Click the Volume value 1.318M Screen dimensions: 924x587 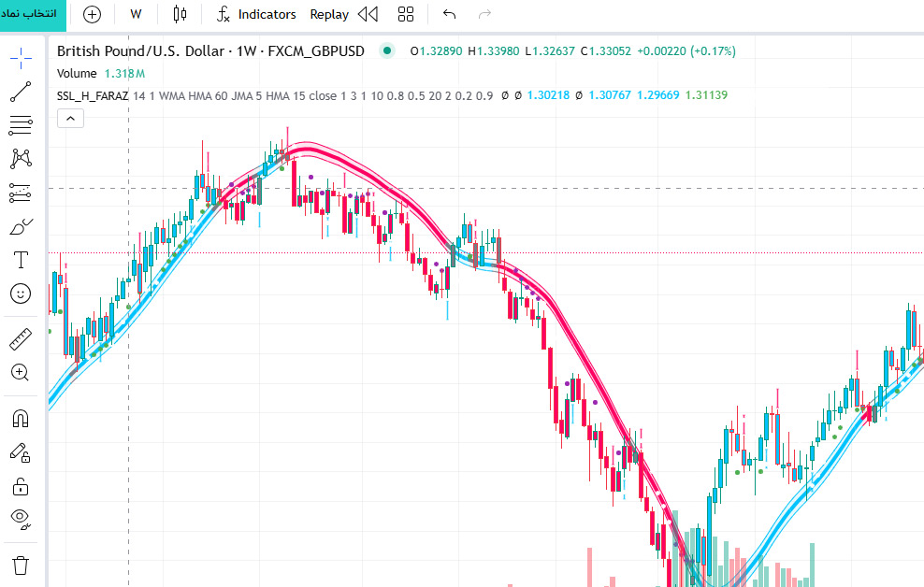pos(124,74)
